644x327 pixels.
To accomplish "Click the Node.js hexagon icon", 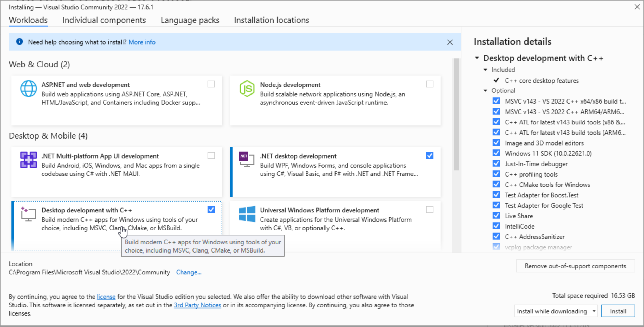I will coord(247,89).
